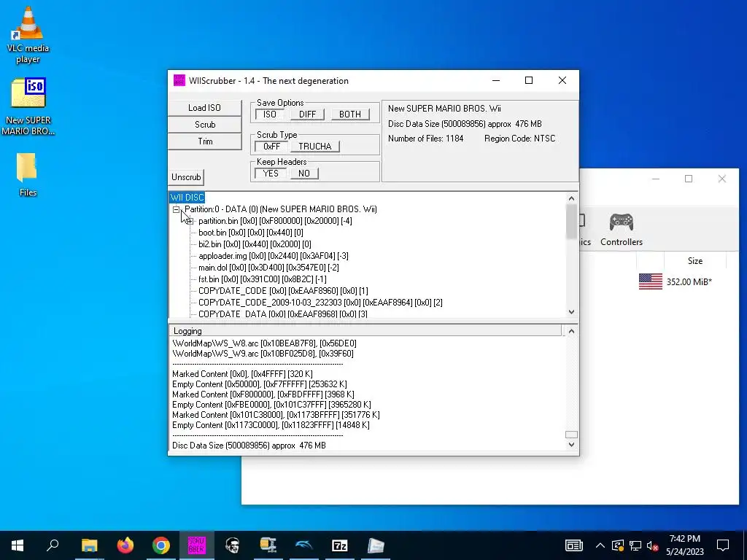The width and height of the screenshot is (747, 560).
Task: Click the Size column header in background window
Action: click(694, 260)
